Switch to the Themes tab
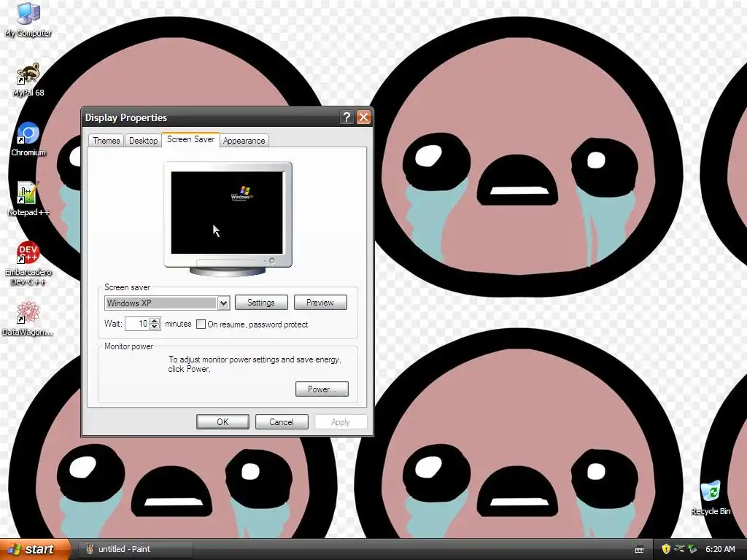The width and height of the screenshot is (747, 560). (x=107, y=141)
